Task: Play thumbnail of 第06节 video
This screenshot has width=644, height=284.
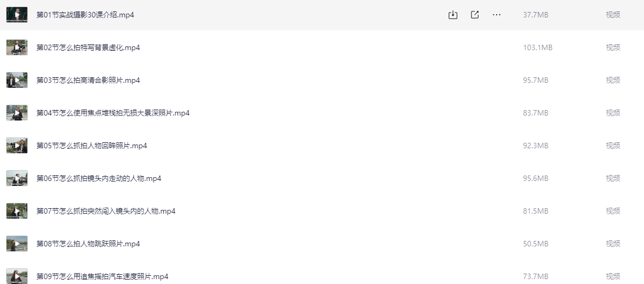Action: click(17, 178)
